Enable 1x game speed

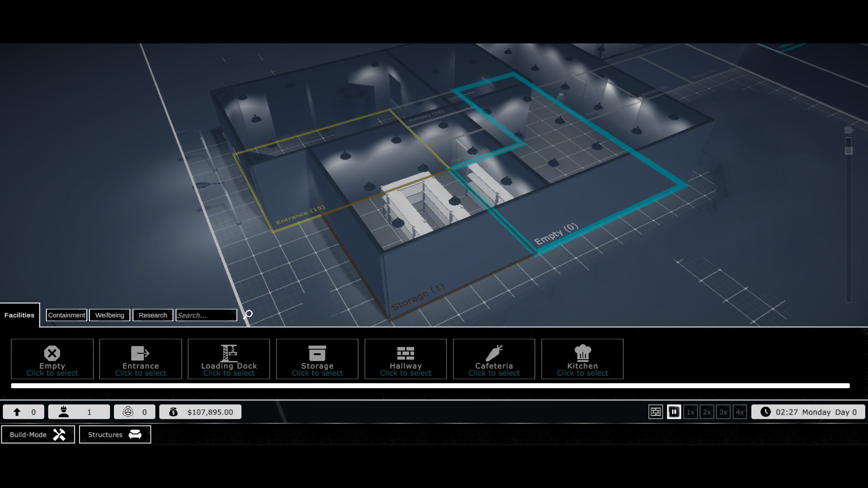coord(690,412)
